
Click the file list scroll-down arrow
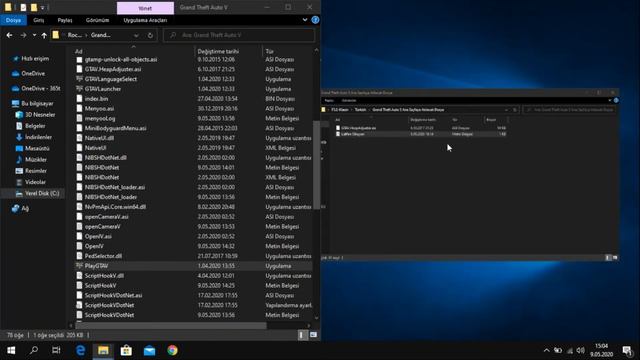(x=316, y=318)
